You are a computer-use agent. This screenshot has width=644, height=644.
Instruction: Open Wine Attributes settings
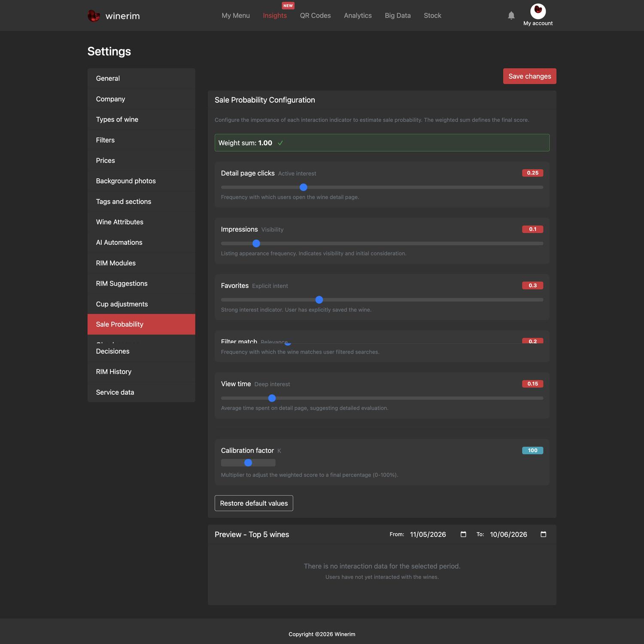[141, 222]
